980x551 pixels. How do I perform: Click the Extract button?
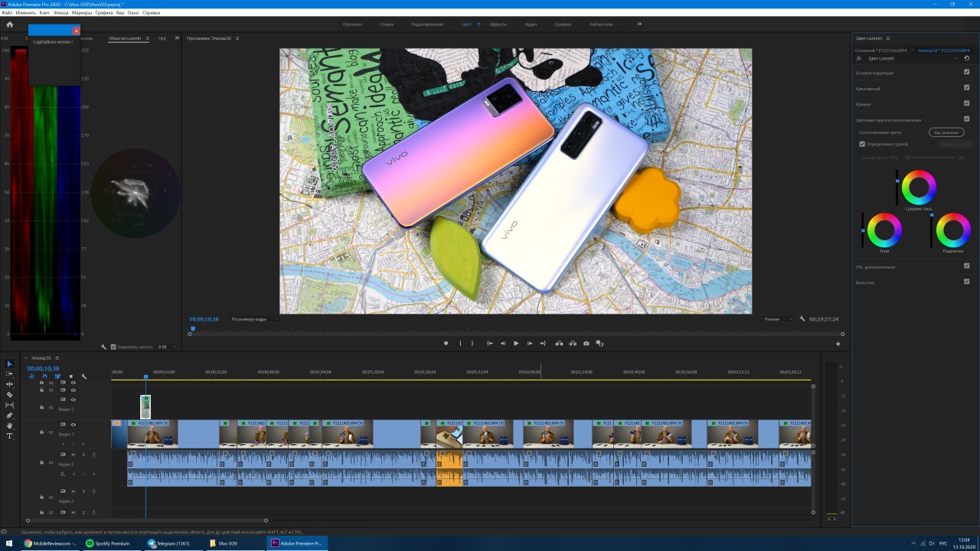point(573,344)
